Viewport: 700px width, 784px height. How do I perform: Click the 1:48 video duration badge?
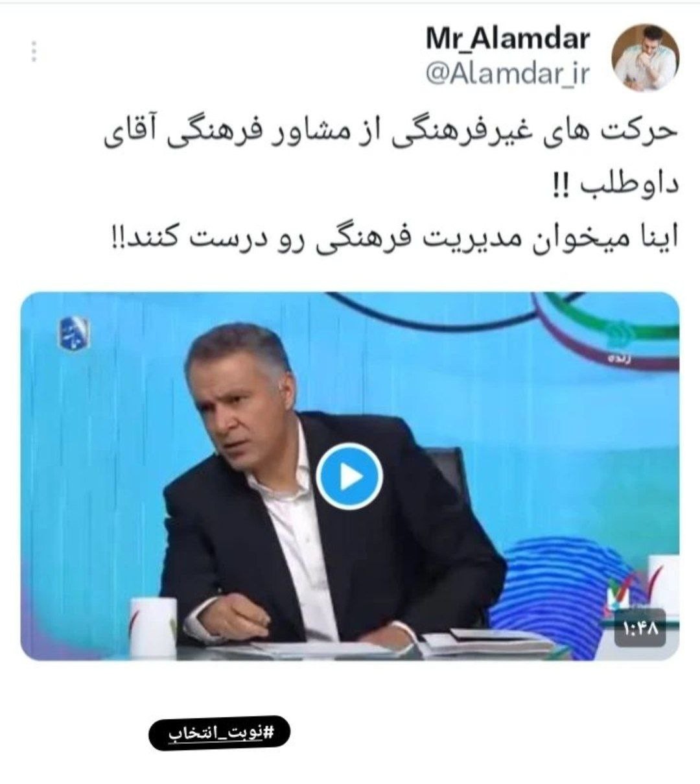[640, 628]
